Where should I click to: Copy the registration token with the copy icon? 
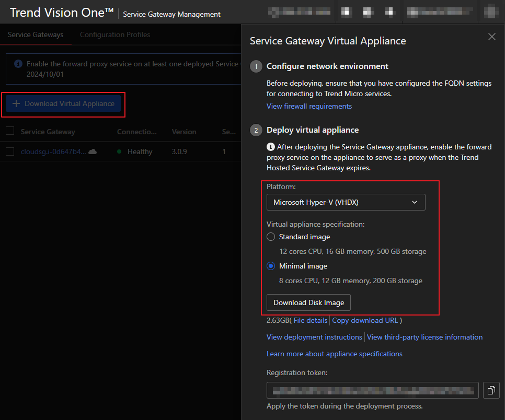(x=491, y=390)
